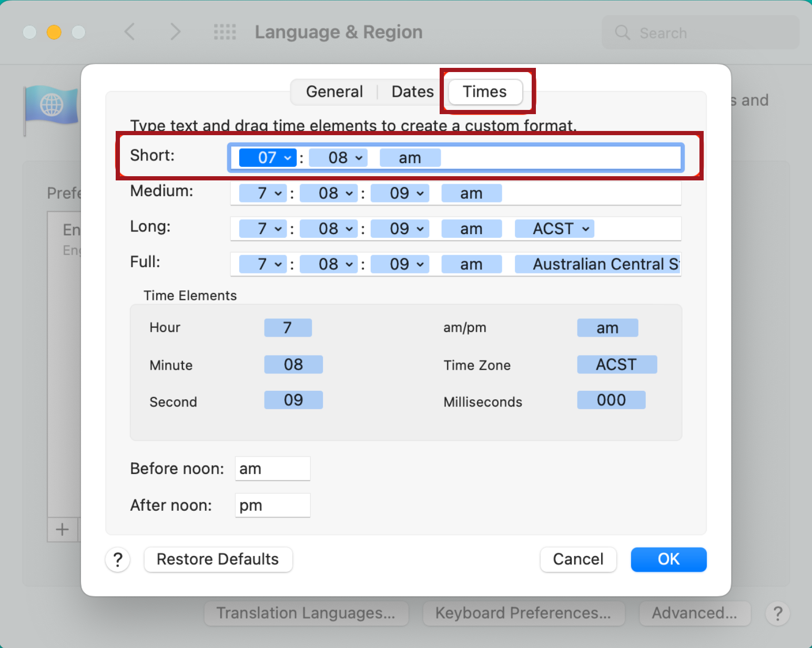Select the Hour element token 7
The image size is (812, 648).
(288, 328)
